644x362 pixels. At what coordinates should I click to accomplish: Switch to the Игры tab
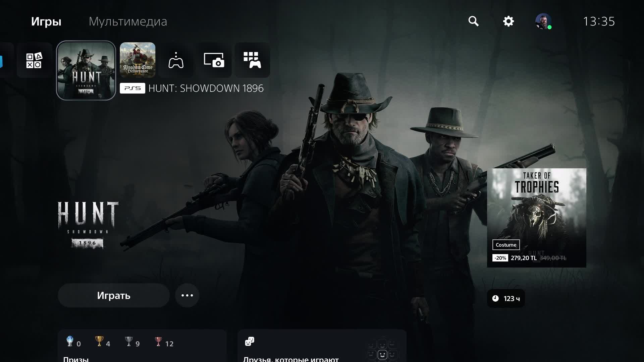click(46, 21)
